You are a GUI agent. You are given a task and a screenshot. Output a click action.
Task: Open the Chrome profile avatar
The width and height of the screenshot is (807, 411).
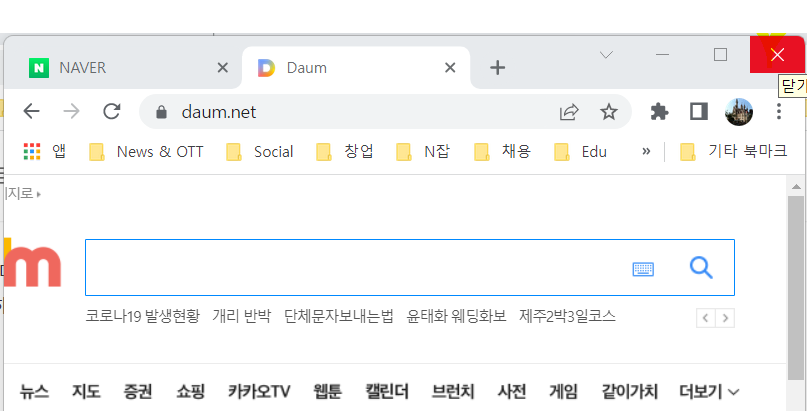[x=739, y=112]
